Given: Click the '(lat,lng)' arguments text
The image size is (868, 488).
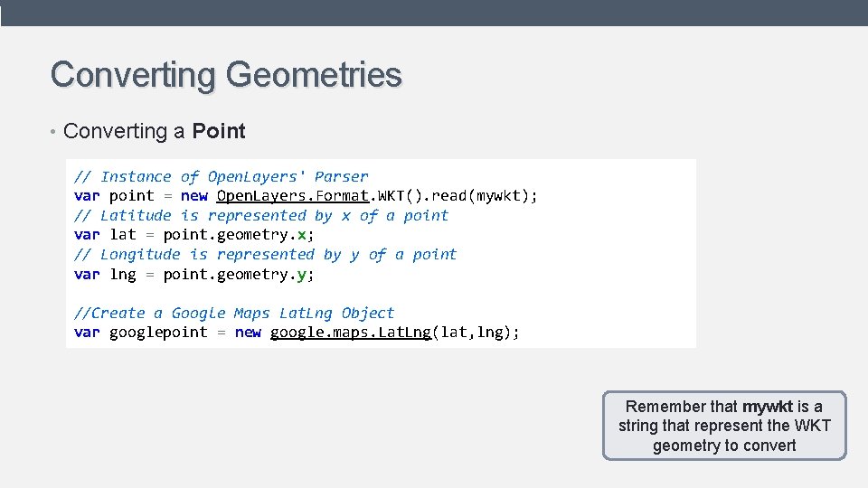Looking at the screenshot, I should (x=476, y=333).
